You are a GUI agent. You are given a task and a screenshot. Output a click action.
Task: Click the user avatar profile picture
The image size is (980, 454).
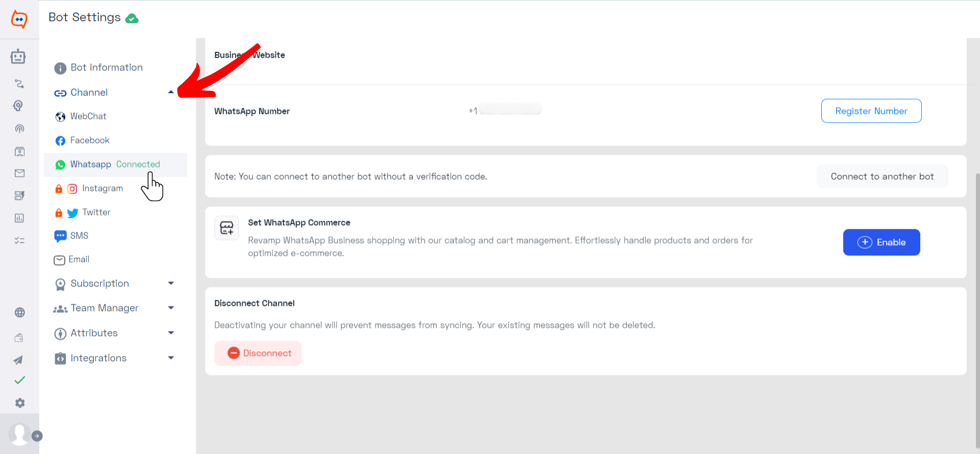click(x=19, y=434)
